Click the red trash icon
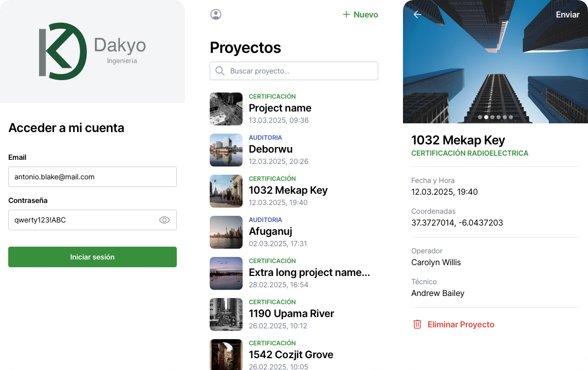Image resolution: width=588 pixels, height=370 pixels. pos(417,324)
